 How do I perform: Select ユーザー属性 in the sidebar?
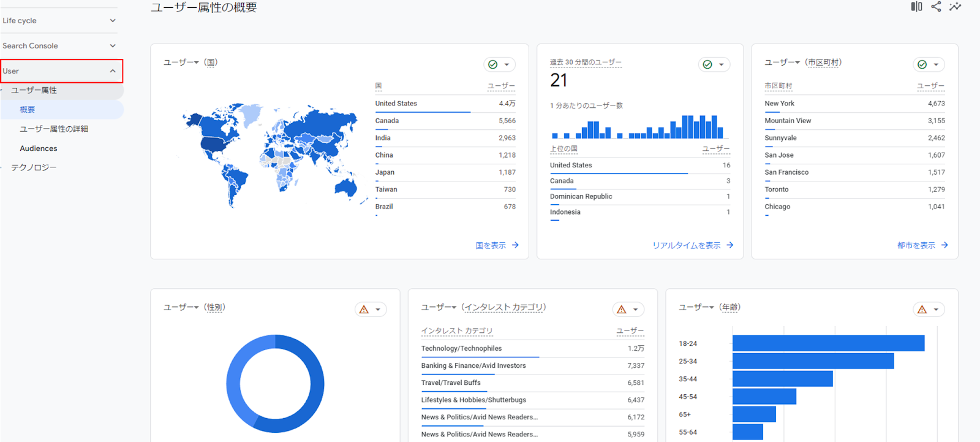click(x=62, y=90)
